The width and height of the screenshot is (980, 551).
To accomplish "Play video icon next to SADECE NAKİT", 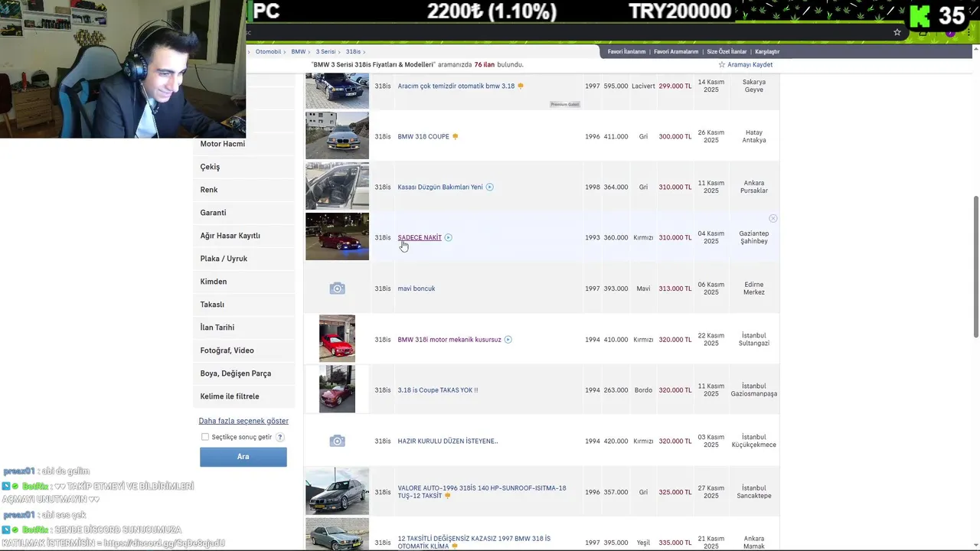I will coord(449,237).
